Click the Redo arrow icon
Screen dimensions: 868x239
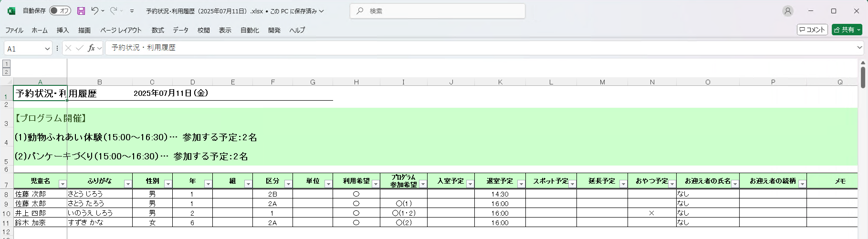pos(114,11)
